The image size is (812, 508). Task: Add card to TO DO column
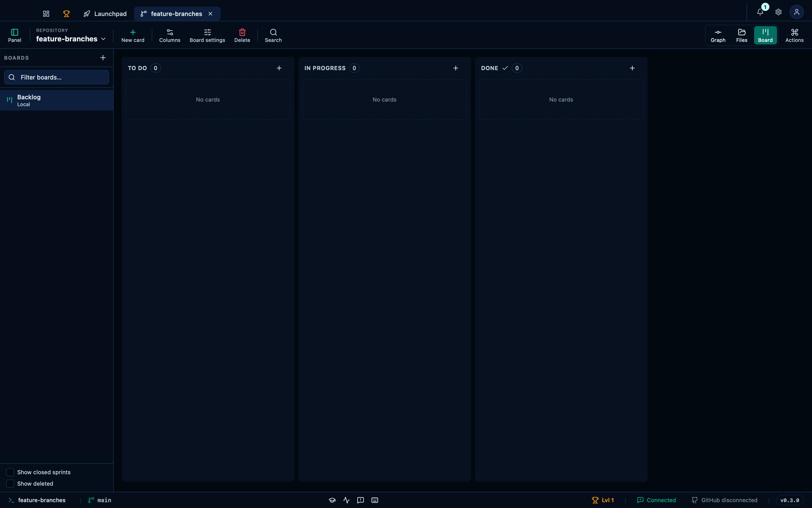pyautogui.click(x=279, y=68)
